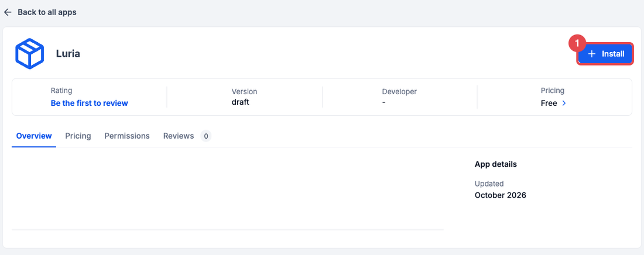Screen dimensions: 644x255
Task: Expand the Free pricing chevron
Action: pyautogui.click(x=564, y=103)
